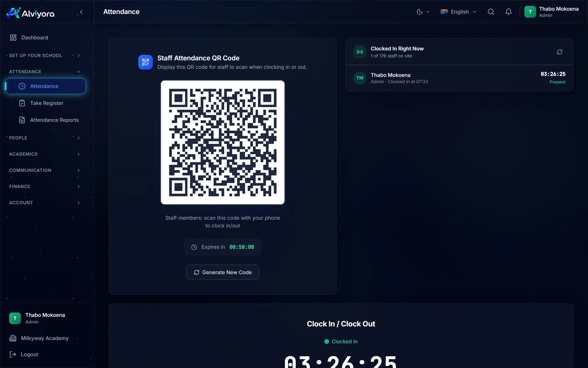Expand Set Up Your School section

pos(44,55)
